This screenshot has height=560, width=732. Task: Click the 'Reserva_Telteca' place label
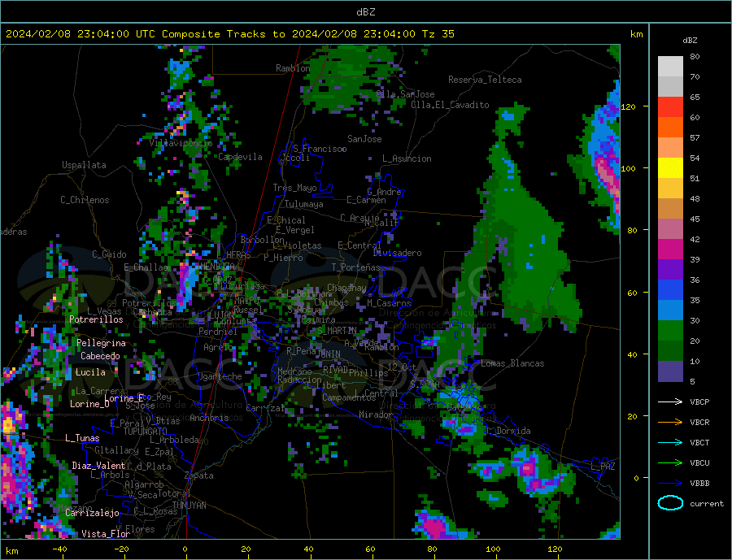(x=485, y=80)
